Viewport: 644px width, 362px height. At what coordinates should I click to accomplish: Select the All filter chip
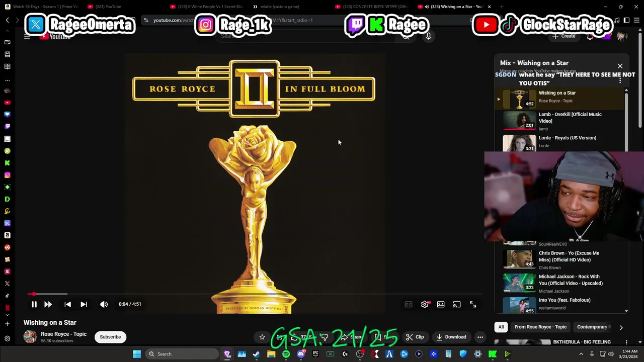[501, 327]
